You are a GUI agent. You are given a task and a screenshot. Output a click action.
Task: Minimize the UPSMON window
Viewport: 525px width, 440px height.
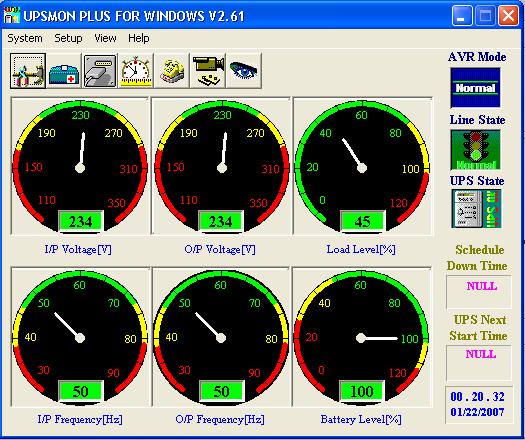click(x=462, y=15)
